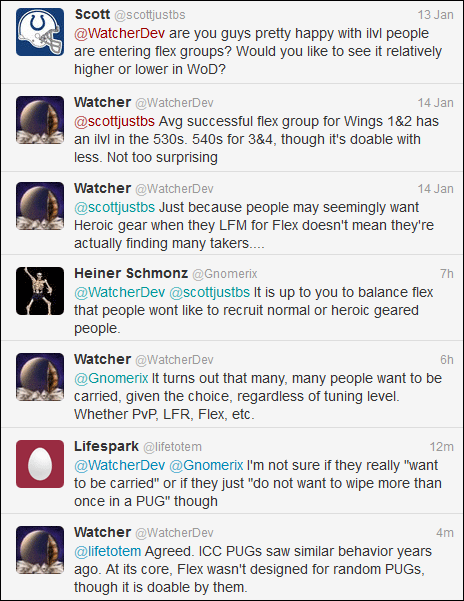This screenshot has height=601, width=464.
Task: Open Scott's profile name link
Action: coord(92,15)
